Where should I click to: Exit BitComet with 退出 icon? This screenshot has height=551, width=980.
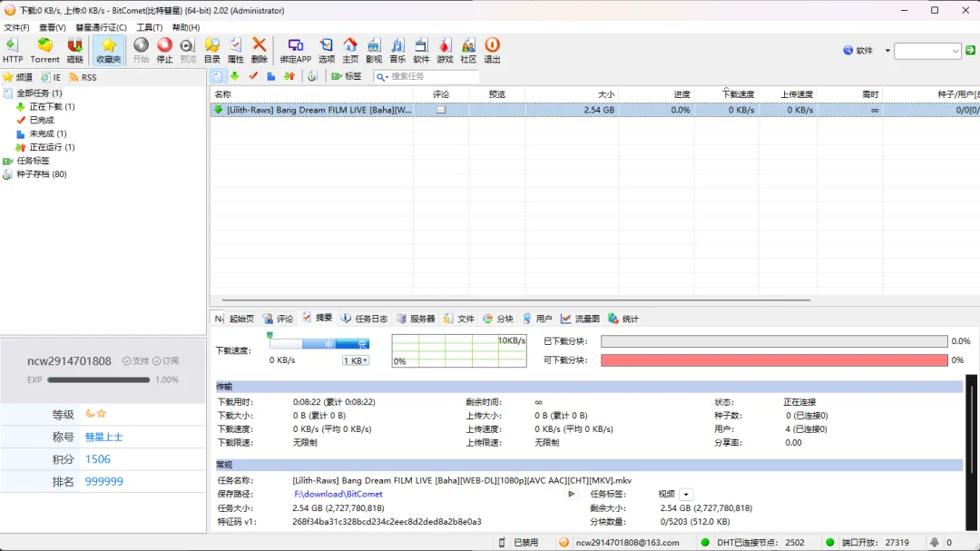(x=493, y=50)
